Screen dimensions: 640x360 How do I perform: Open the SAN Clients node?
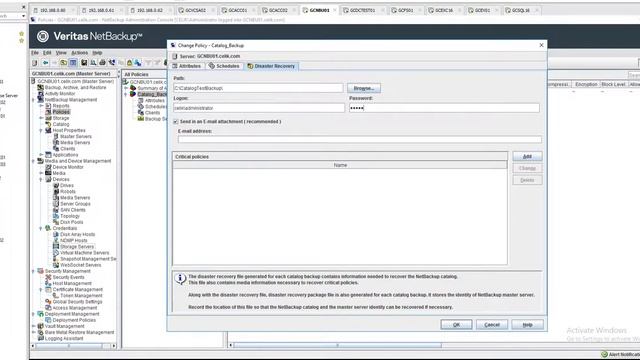(73, 210)
